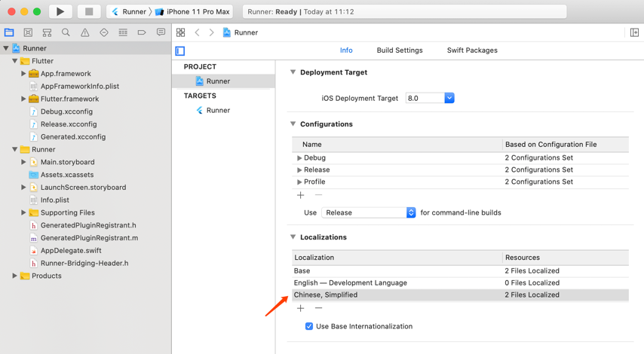Select Runner scheme in toolbar
Viewport: 644px width, 354px height.
point(130,11)
